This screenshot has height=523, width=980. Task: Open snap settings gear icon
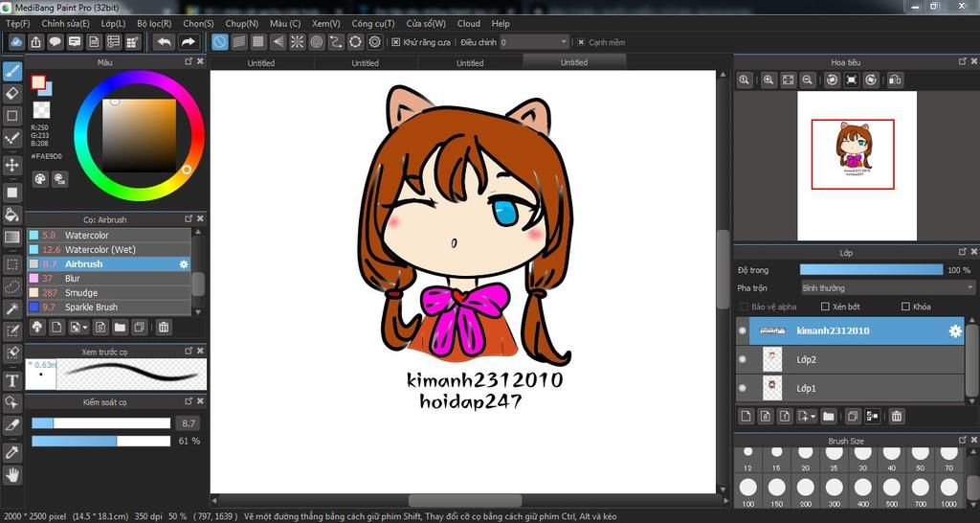pos(375,42)
